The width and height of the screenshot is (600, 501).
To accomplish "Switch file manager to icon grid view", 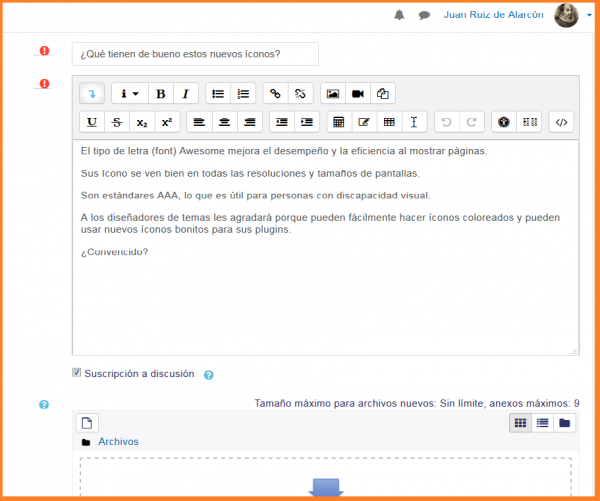I will coord(520,423).
